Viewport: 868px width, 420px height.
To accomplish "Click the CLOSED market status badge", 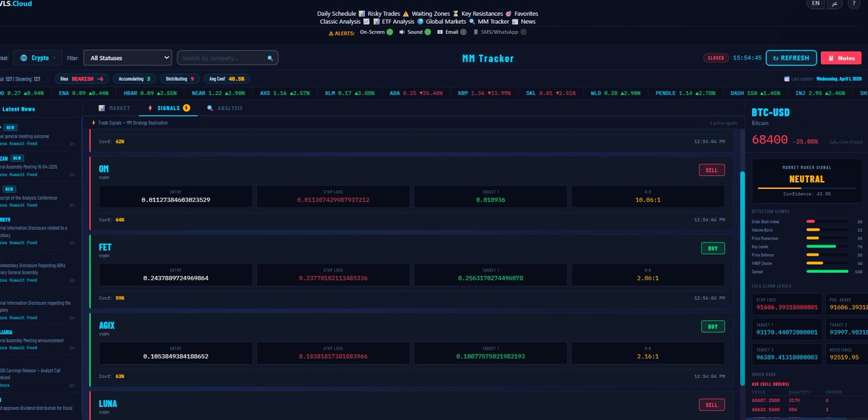I will pos(716,58).
